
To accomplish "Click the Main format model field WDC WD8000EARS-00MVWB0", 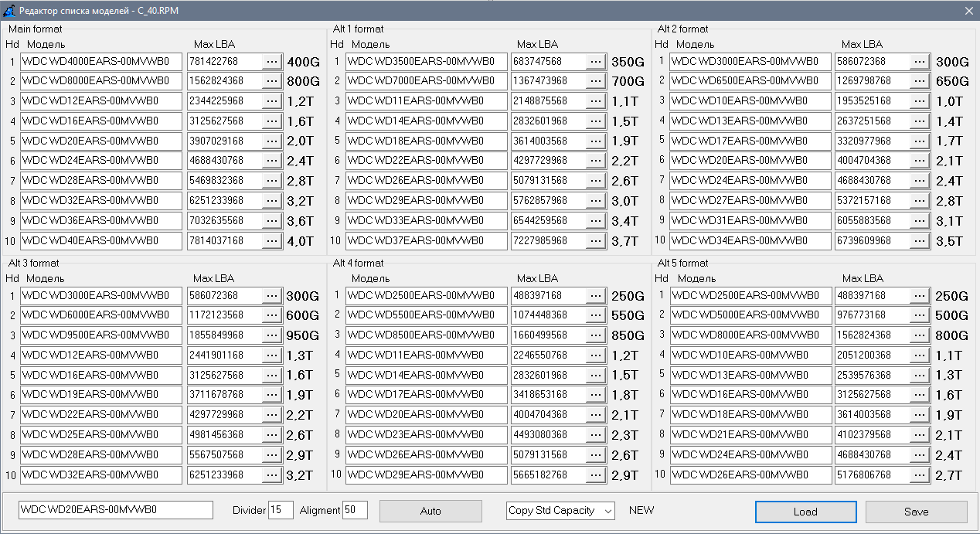I will click(x=101, y=81).
